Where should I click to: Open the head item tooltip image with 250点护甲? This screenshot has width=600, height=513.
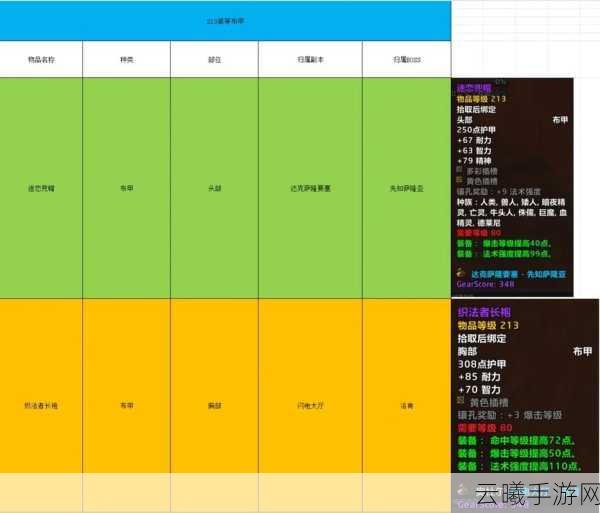(512, 187)
